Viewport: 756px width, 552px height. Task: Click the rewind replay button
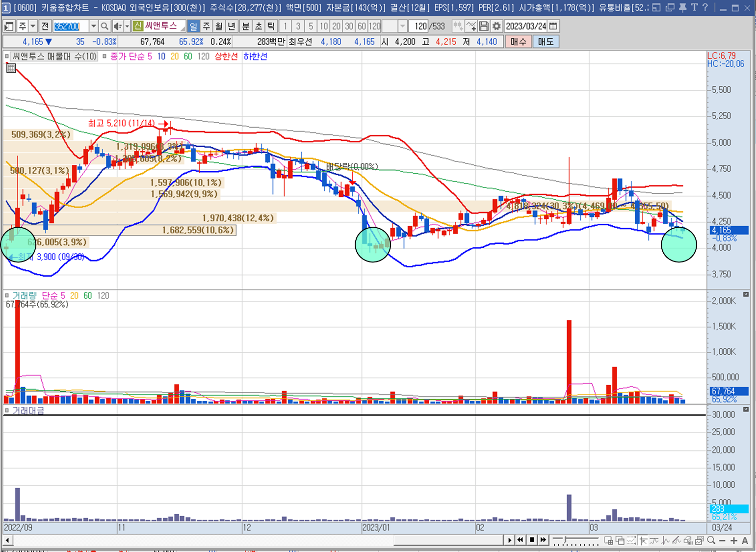521,540
